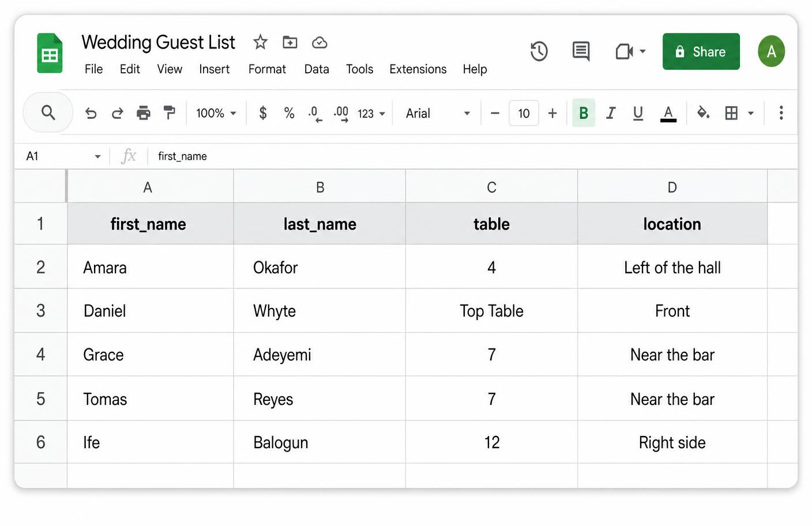812x526 pixels.
Task: Open the Edit menu
Action: point(130,69)
